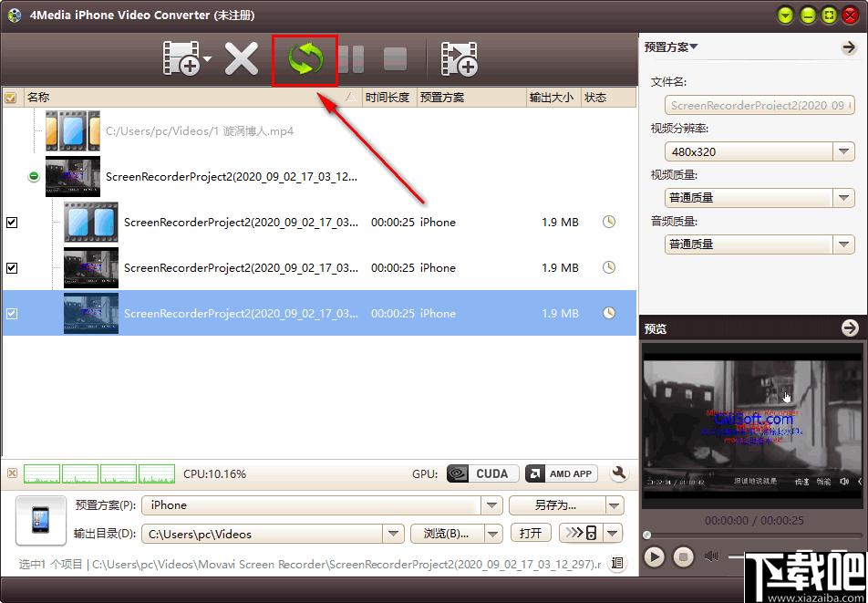Click the 文件名 input field
The height and width of the screenshot is (603, 868).
759,105
